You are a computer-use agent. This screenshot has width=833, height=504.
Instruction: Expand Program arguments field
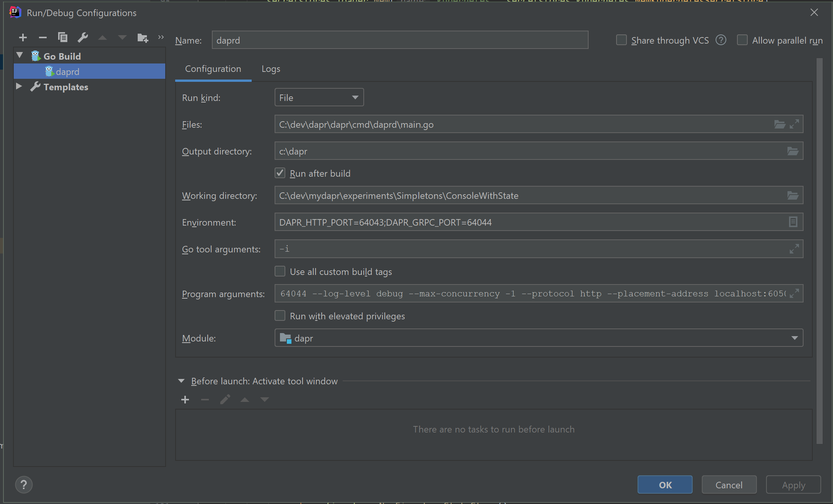click(794, 293)
